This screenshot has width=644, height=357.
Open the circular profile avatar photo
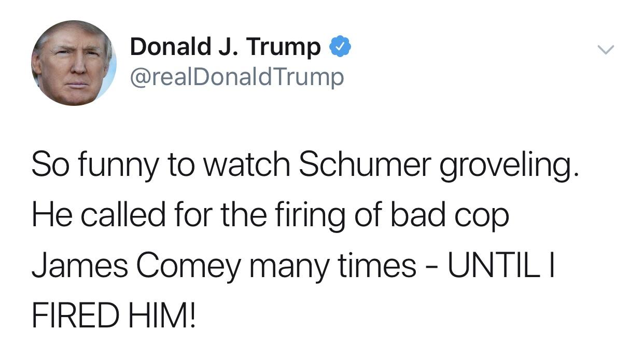(x=74, y=63)
